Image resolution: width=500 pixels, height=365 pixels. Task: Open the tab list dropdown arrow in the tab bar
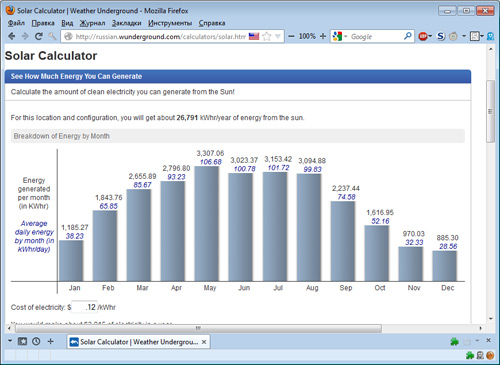(10, 341)
